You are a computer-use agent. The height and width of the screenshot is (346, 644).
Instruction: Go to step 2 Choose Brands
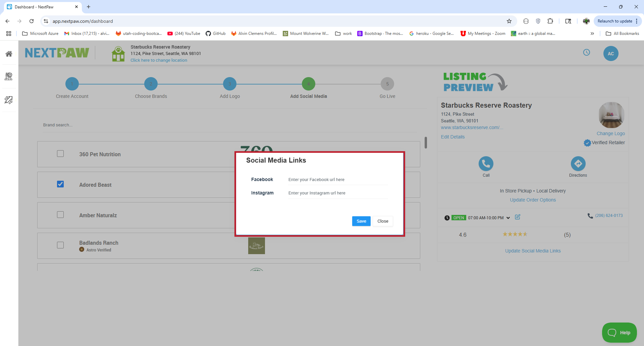tap(151, 84)
